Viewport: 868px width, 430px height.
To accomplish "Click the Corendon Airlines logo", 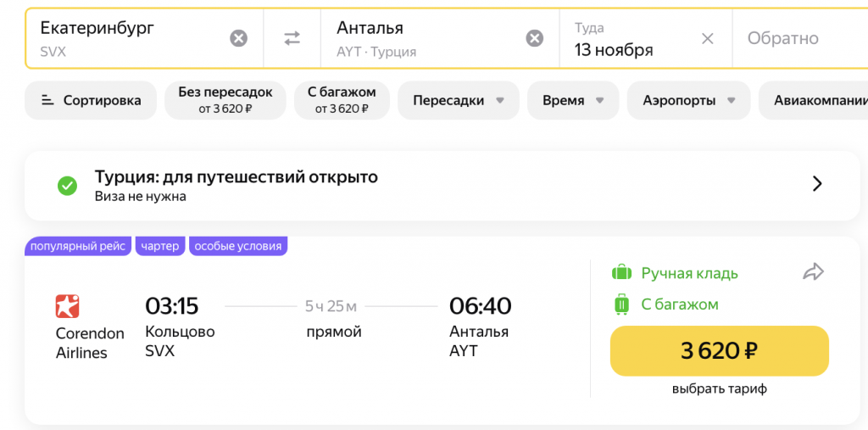I will [x=67, y=305].
